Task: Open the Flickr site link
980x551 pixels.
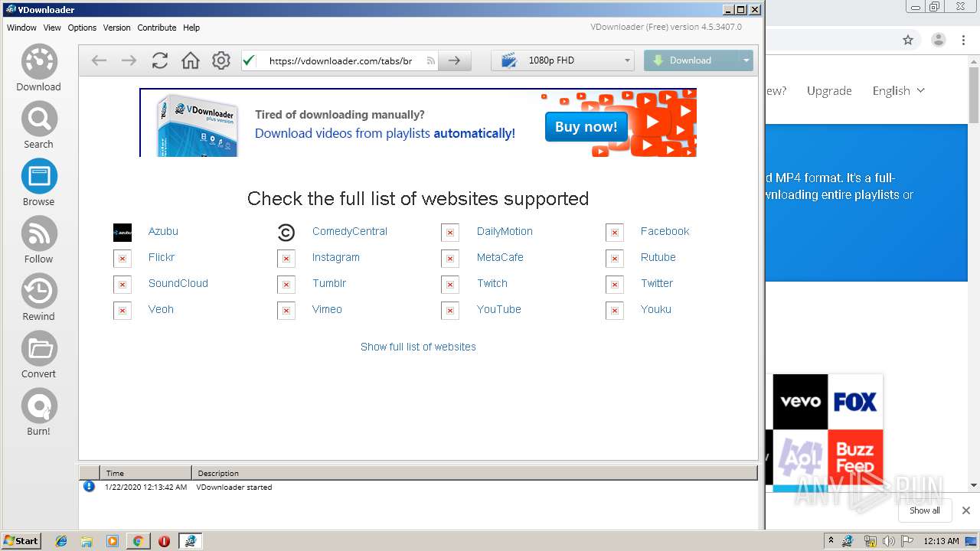Action: (162, 257)
